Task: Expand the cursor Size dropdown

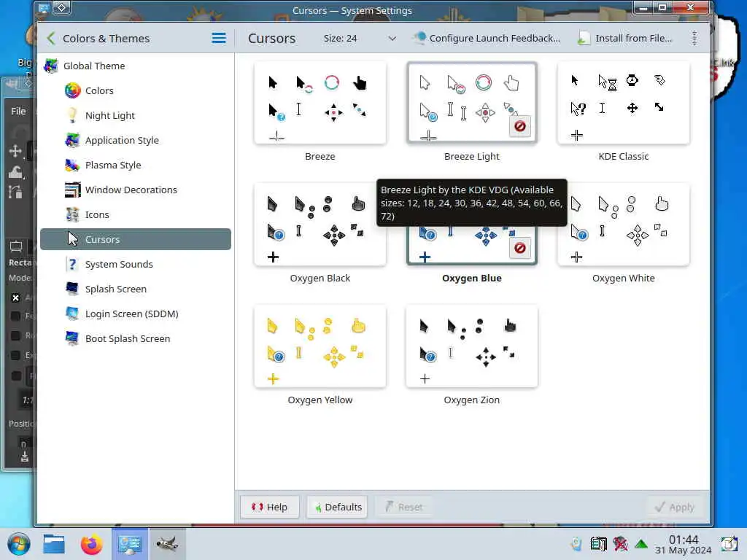Action: (x=360, y=38)
